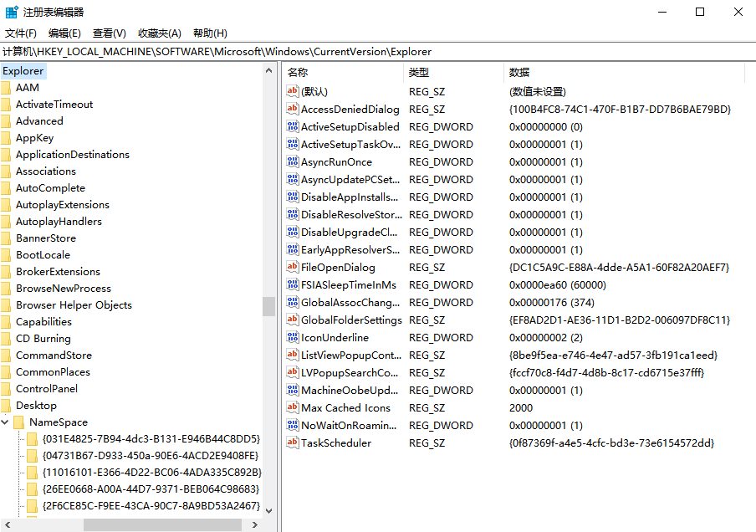
Task: Click the AccessDeniedDialog string value icon
Action: point(292,109)
